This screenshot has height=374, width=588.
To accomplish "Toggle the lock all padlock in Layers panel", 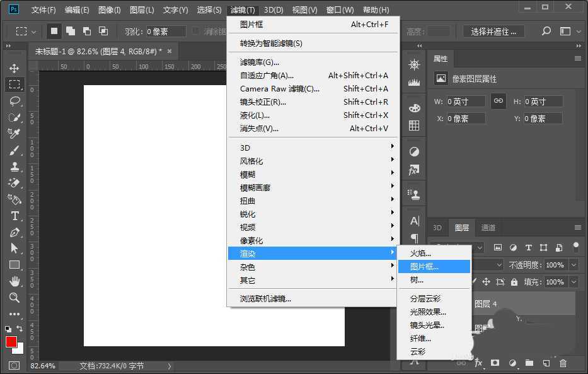I will pos(514,282).
